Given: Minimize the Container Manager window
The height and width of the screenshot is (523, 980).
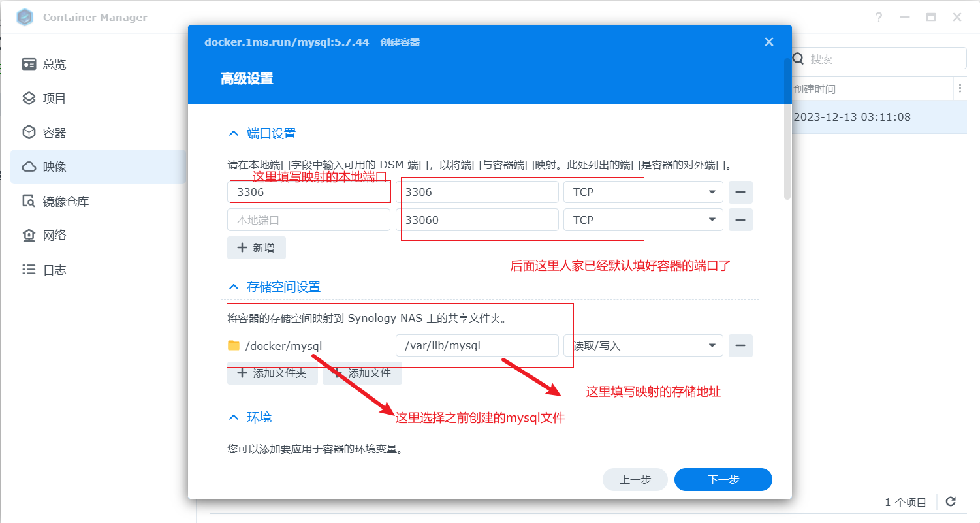Looking at the screenshot, I should click(x=904, y=18).
